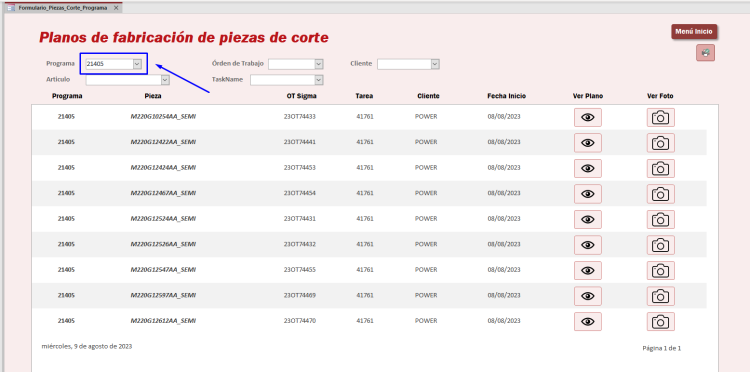Open photo for OT 23OT74454

click(661, 194)
